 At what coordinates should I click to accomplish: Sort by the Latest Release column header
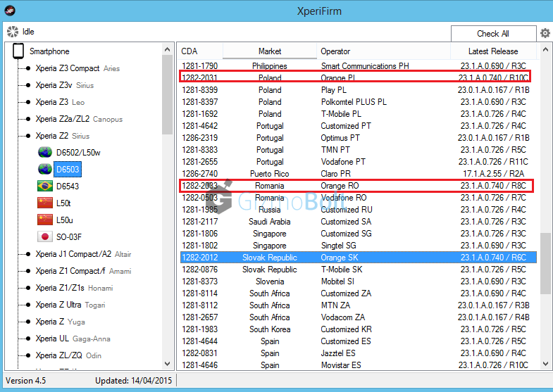(x=493, y=51)
